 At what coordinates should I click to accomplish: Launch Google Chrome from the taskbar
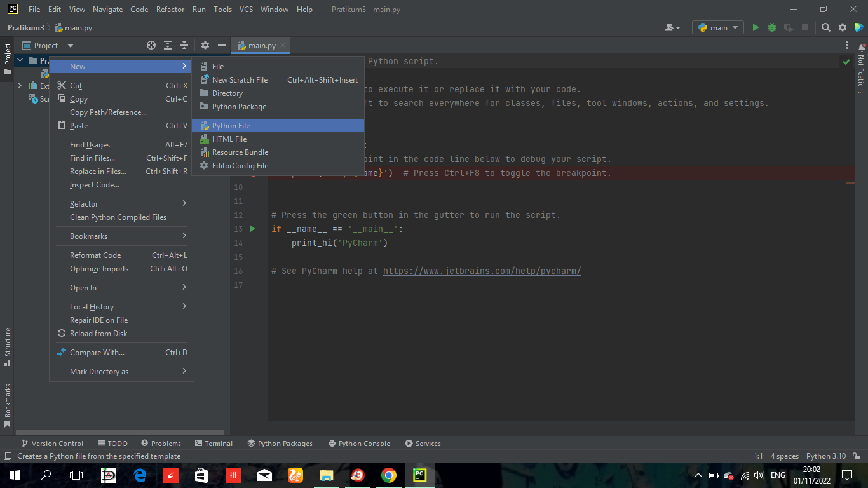[389, 475]
